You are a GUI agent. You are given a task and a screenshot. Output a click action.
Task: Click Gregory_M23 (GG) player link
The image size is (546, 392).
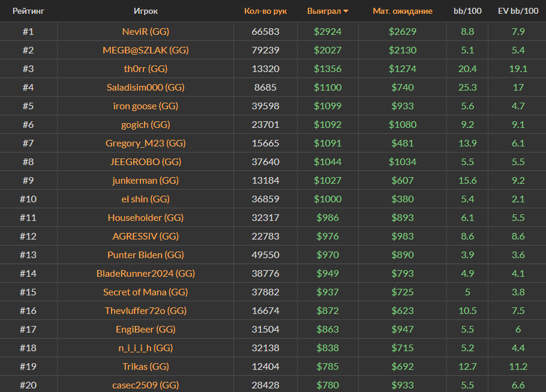point(145,143)
